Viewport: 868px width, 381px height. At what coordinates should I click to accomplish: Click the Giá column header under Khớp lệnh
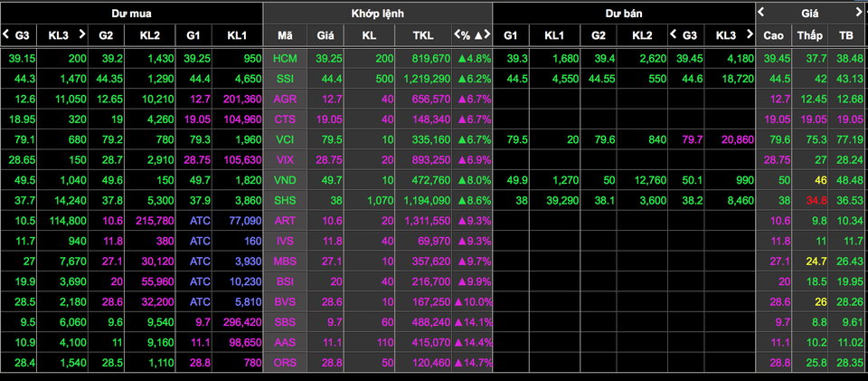click(325, 36)
